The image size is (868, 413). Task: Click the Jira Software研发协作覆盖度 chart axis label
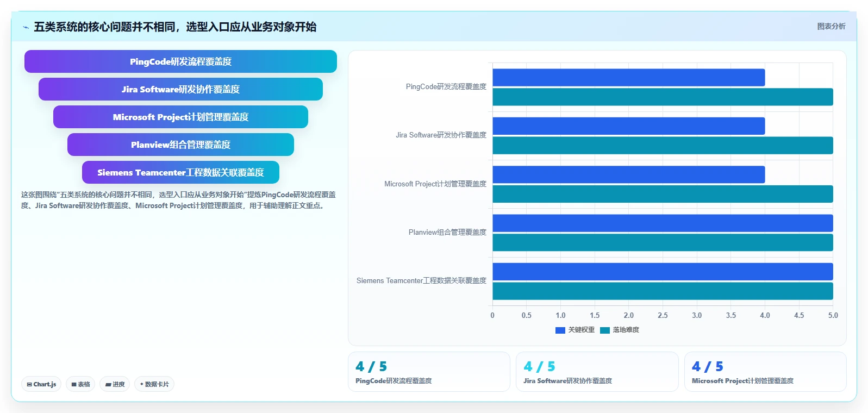[x=441, y=135]
